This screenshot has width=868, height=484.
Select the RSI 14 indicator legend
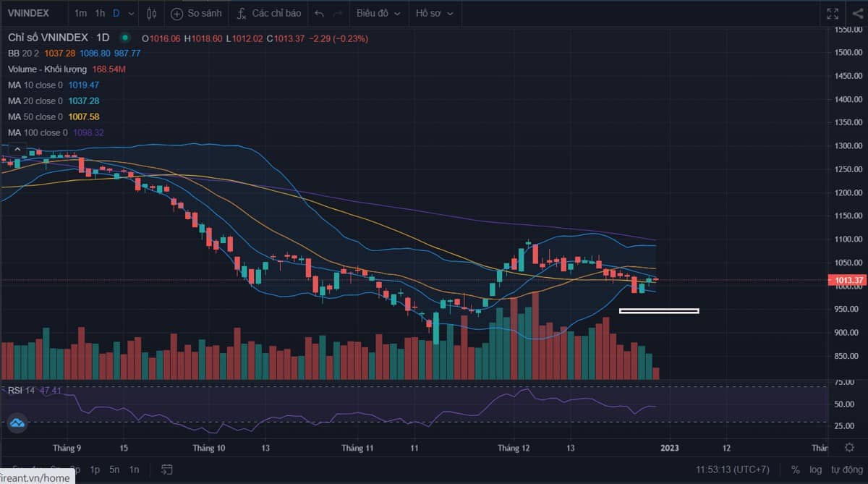22,391
